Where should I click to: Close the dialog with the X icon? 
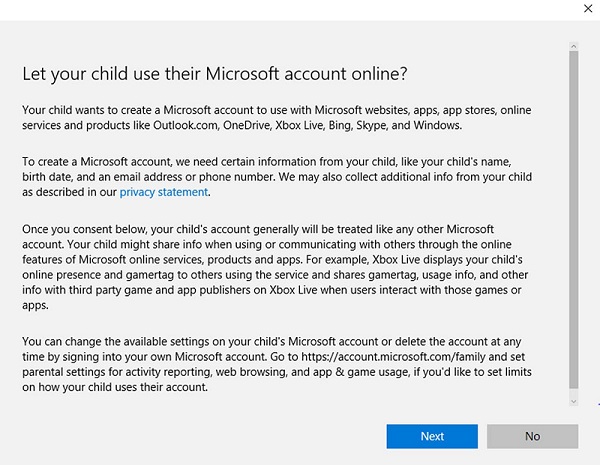click(x=588, y=8)
